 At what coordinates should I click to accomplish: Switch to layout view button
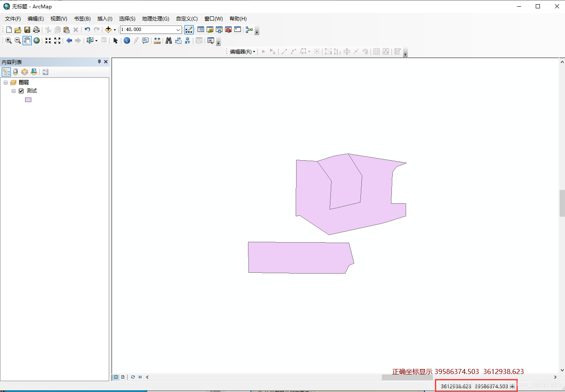coord(123,377)
